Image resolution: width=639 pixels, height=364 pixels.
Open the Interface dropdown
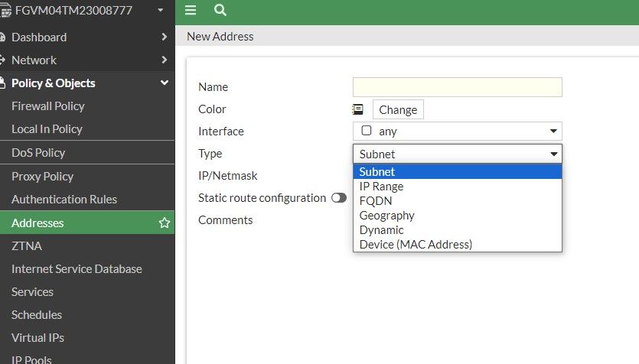(457, 131)
